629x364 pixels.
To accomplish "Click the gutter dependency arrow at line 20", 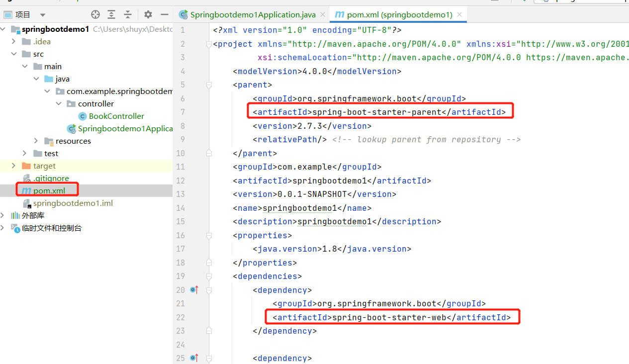I will [194, 289].
